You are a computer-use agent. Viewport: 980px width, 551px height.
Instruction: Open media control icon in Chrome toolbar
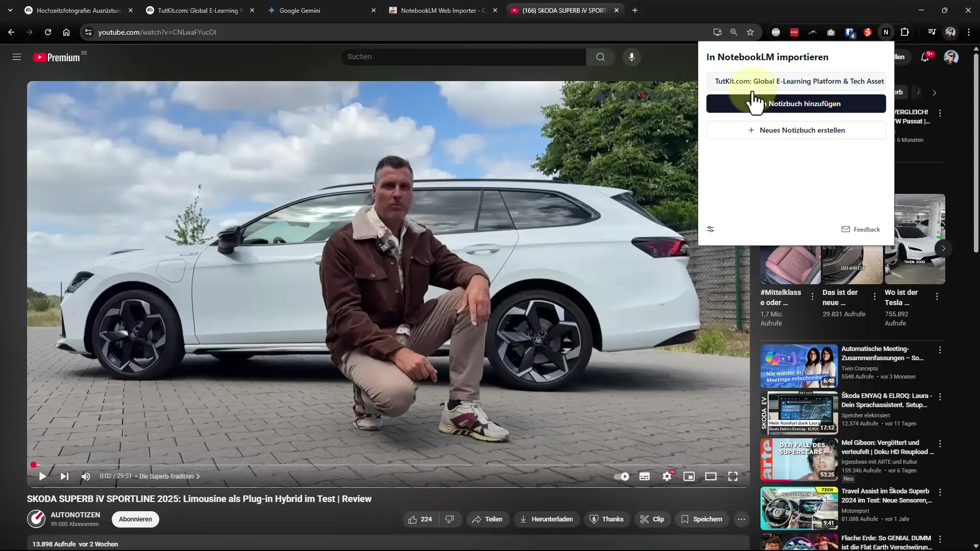932,32
